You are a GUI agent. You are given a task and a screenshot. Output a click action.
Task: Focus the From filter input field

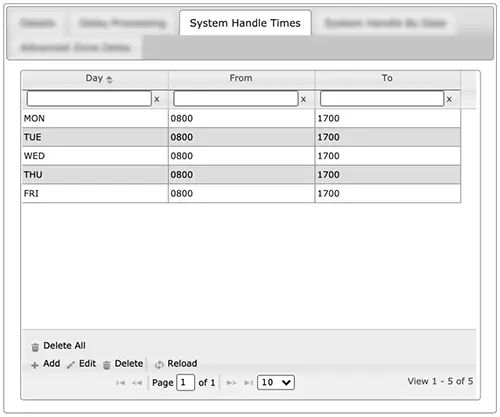tap(236, 99)
